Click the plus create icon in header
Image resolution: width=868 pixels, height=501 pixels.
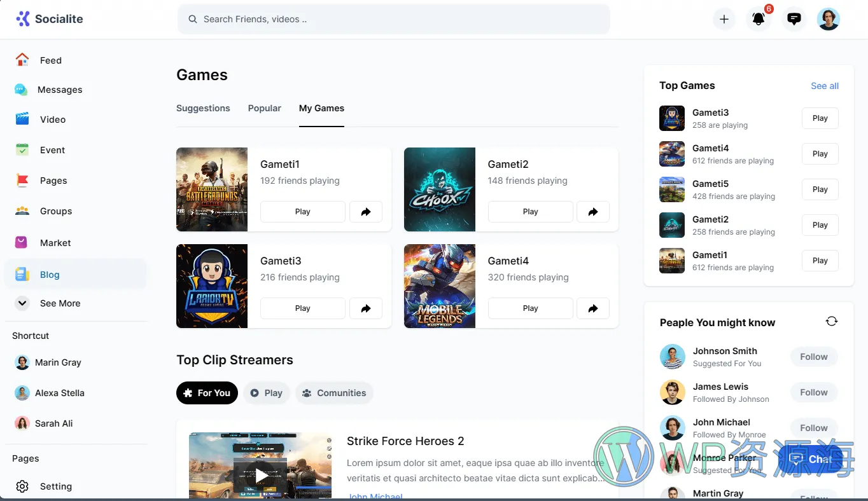click(x=724, y=19)
